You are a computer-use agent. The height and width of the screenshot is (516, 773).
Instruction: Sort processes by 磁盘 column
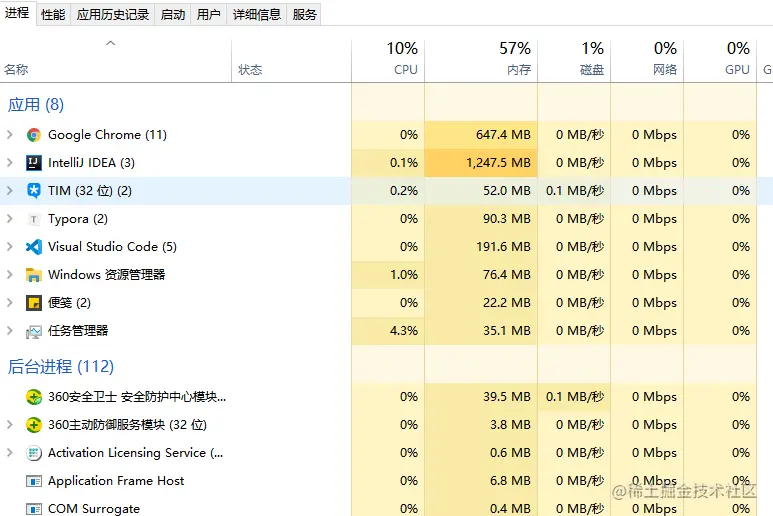tap(574, 61)
